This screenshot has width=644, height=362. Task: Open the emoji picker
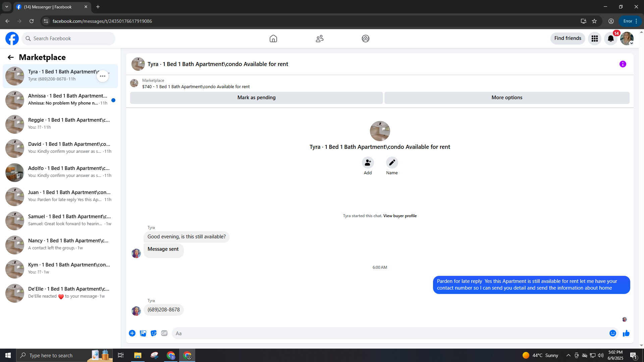click(613, 333)
